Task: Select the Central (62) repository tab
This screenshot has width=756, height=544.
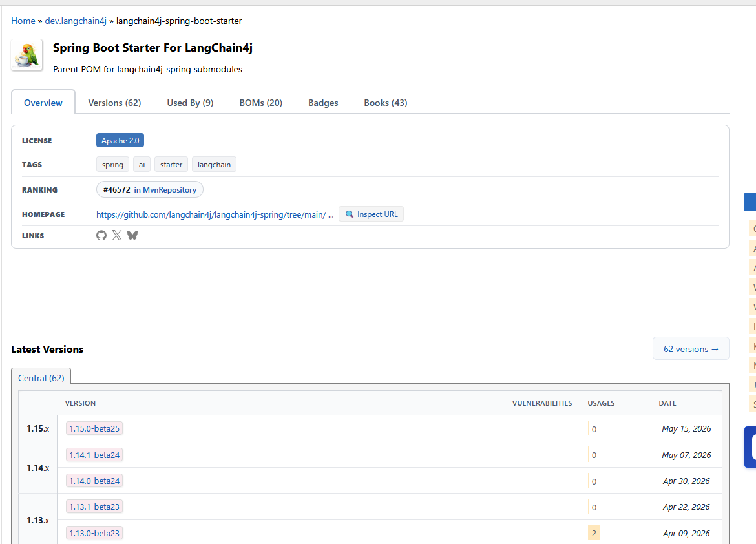Action: pyautogui.click(x=41, y=378)
